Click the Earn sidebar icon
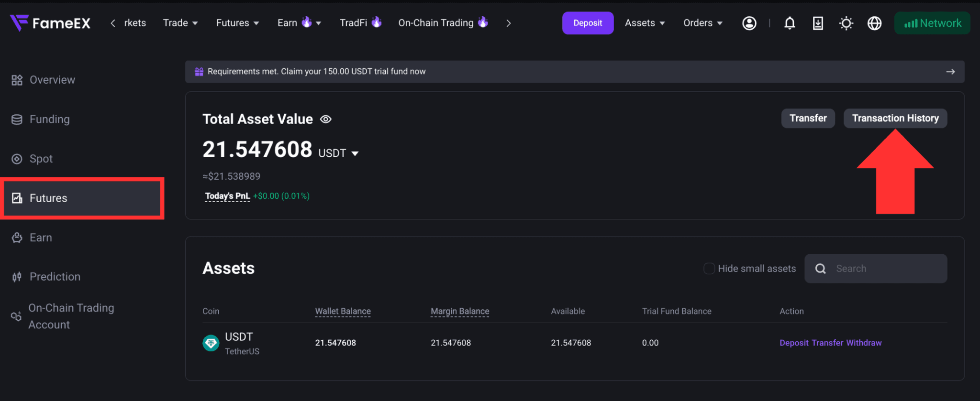Image resolution: width=980 pixels, height=401 pixels. pyautogui.click(x=17, y=238)
